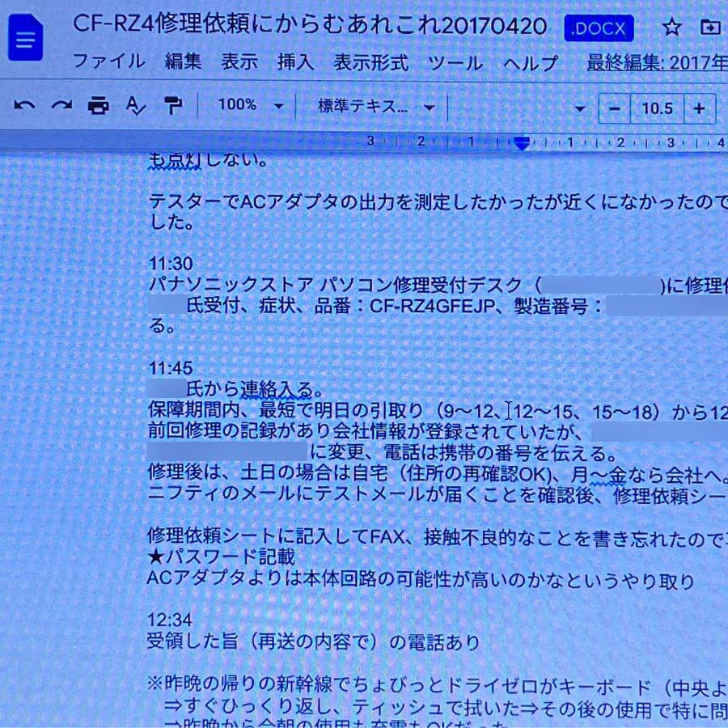Open the 編集 menu
Viewport: 728px width, 728px height.
pyautogui.click(x=183, y=61)
